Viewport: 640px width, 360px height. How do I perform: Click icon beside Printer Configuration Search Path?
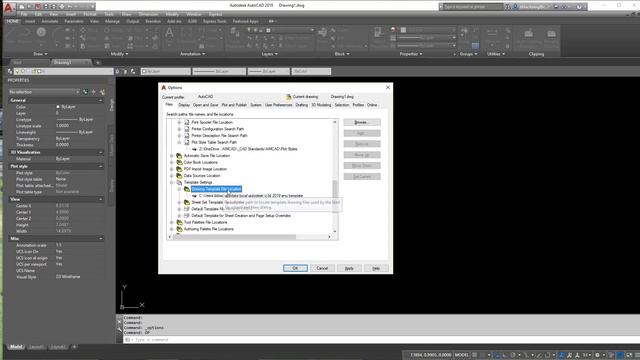pos(187,129)
